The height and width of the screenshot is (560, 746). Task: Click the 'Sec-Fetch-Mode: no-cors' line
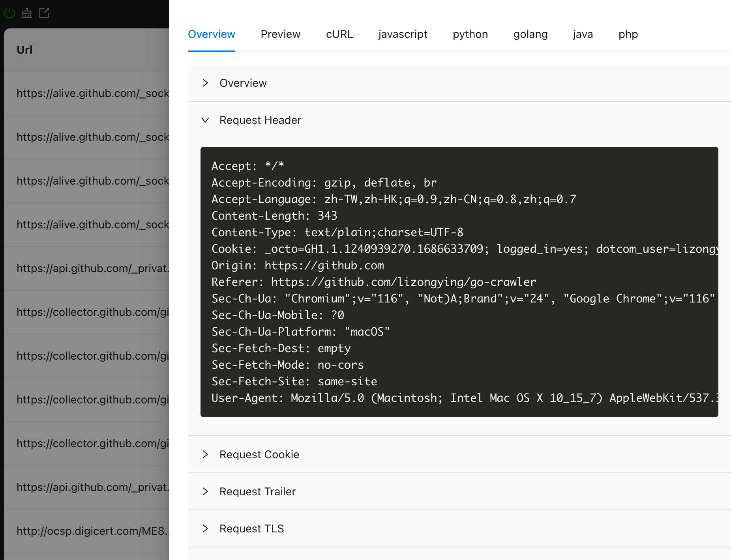[x=288, y=365]
